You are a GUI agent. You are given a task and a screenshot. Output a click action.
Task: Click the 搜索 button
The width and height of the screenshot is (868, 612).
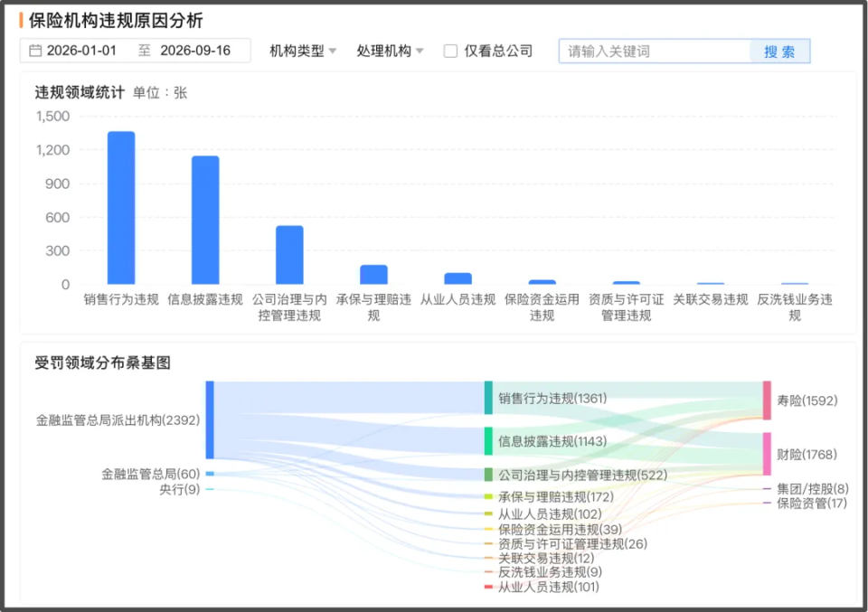click(x=779, y=52)
